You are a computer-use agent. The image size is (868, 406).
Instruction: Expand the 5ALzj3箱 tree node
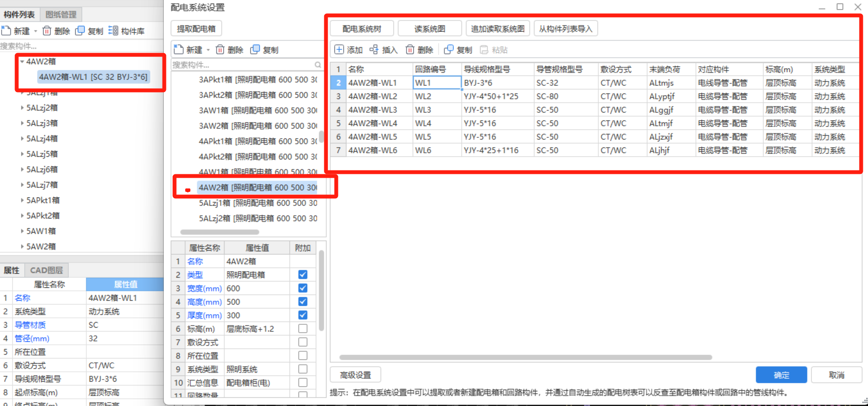pyautogui.click(x=22, y=123)
